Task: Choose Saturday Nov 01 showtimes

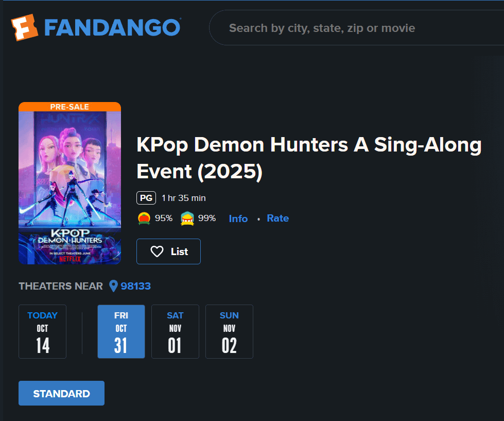Action: (x=175, y=331)
